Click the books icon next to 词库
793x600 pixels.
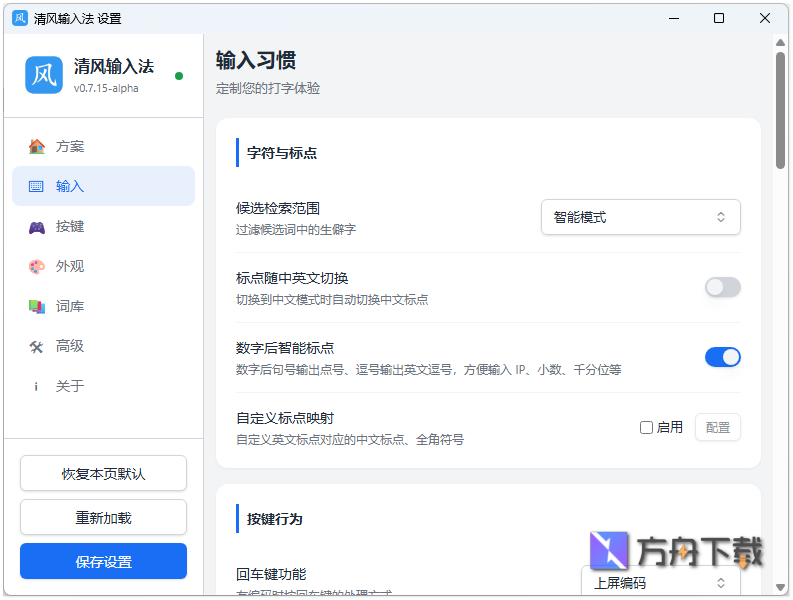click(x=36, y=306)
